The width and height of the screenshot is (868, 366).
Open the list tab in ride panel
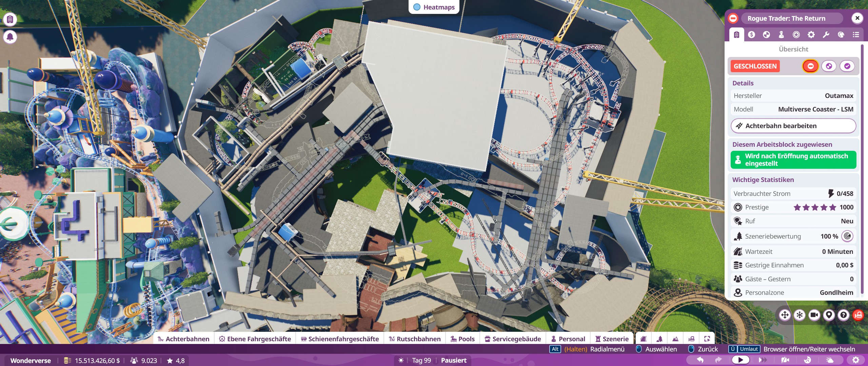pos(856,35)
